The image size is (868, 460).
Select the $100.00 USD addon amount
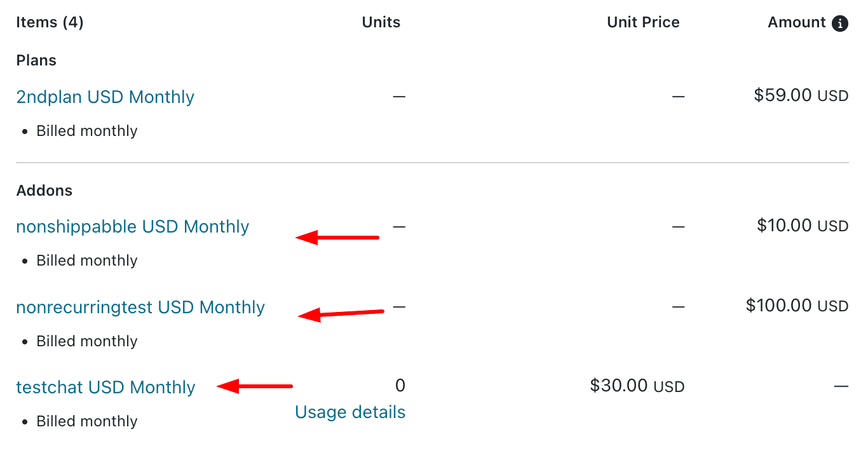click(x=797, y=306)
